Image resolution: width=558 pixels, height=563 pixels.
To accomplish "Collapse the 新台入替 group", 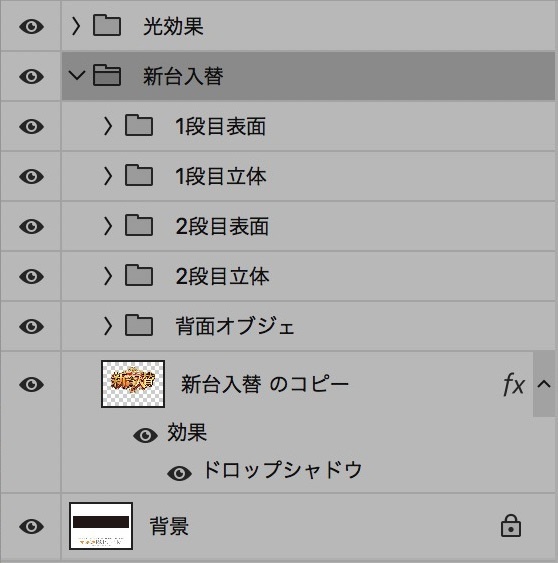I will 77,75.
